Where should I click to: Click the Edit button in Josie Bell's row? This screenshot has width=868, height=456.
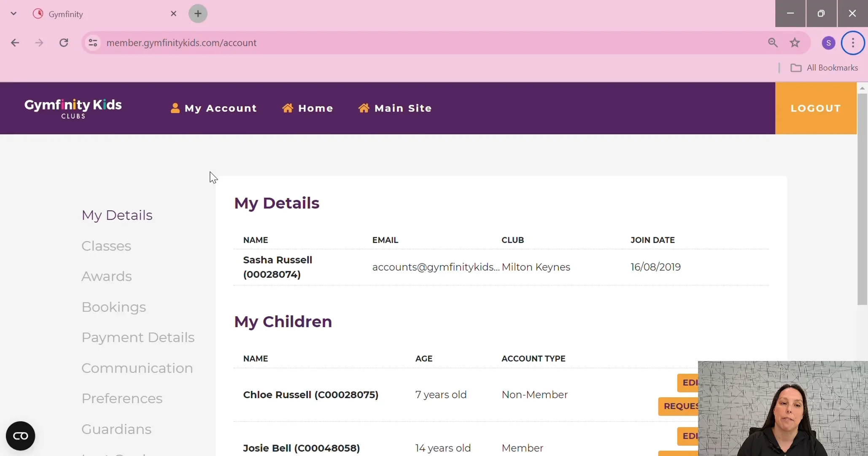click(x=688, y=436)
